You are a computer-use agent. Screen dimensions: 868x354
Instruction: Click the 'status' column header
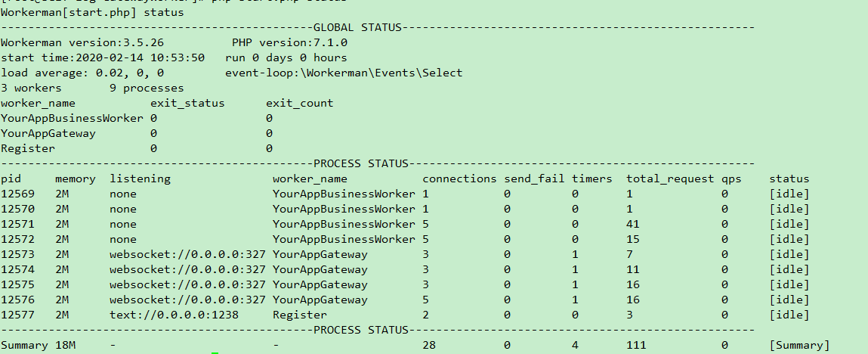[x=789, y=179]
